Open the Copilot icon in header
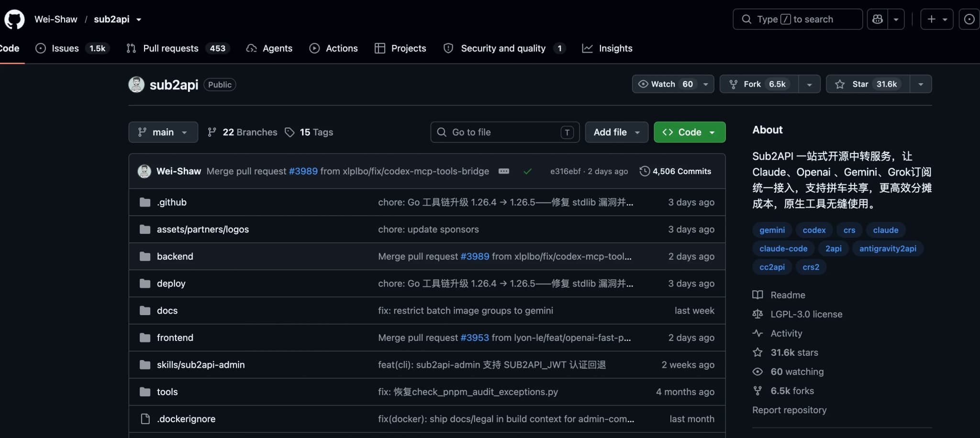This screenshot has width=980, height=438. click(x=878, y=19)
